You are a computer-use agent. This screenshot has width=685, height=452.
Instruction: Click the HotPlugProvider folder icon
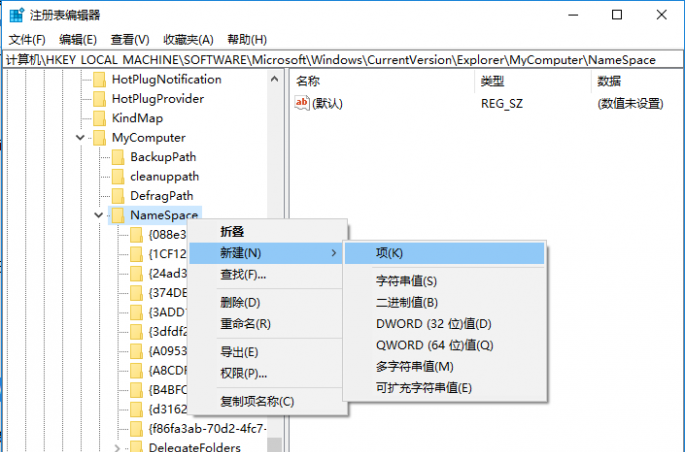tap(99, 99)
